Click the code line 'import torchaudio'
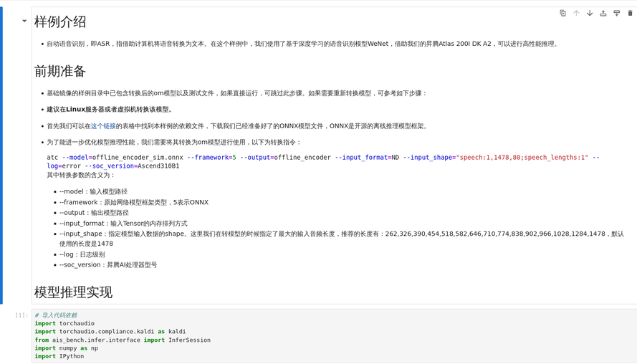 pos(64,323)
